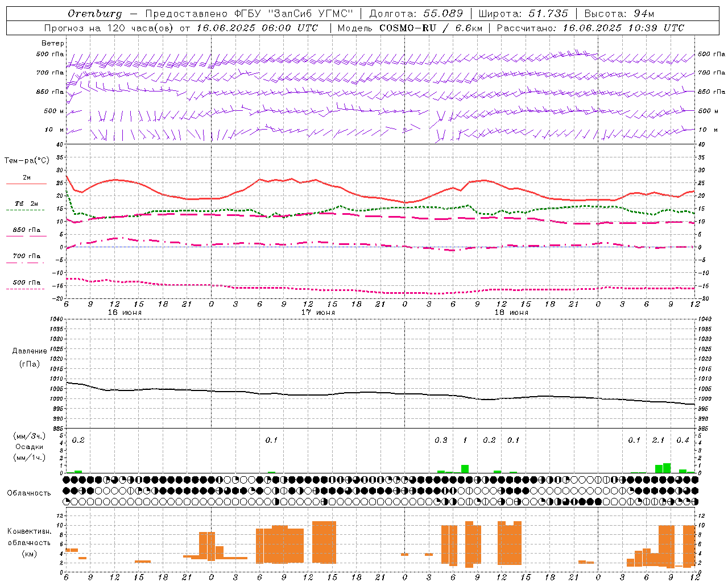Select the (мм/3ч.) precipitation unit label

pos(29,436)
